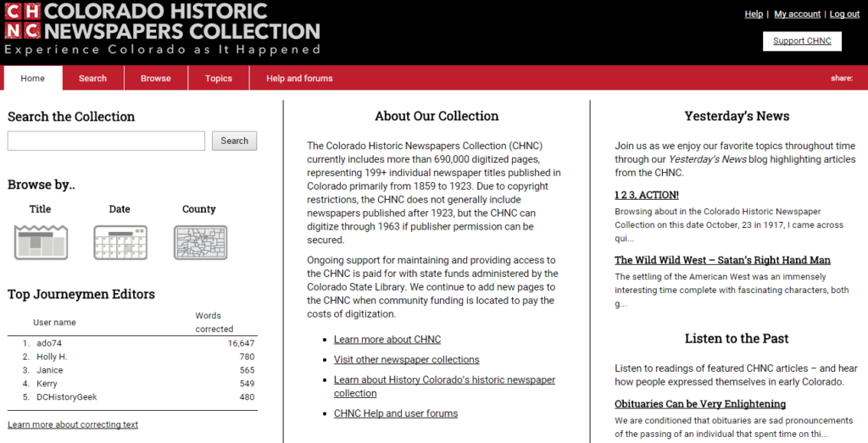Switch to the Browse tab
Viewport: 868px width, 443px height.
156,78
